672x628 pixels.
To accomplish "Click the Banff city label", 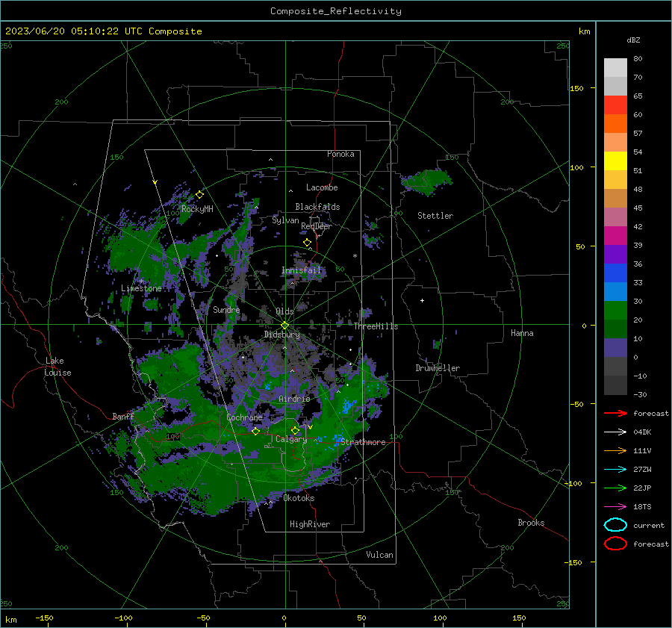I will pos(123,417).
